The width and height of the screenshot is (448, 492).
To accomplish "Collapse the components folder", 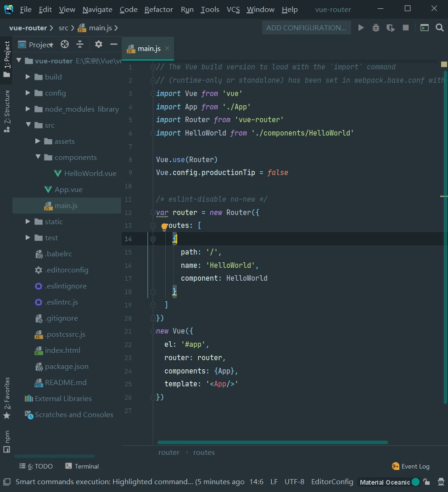I will pyautogui.click(x=38, y=157).
